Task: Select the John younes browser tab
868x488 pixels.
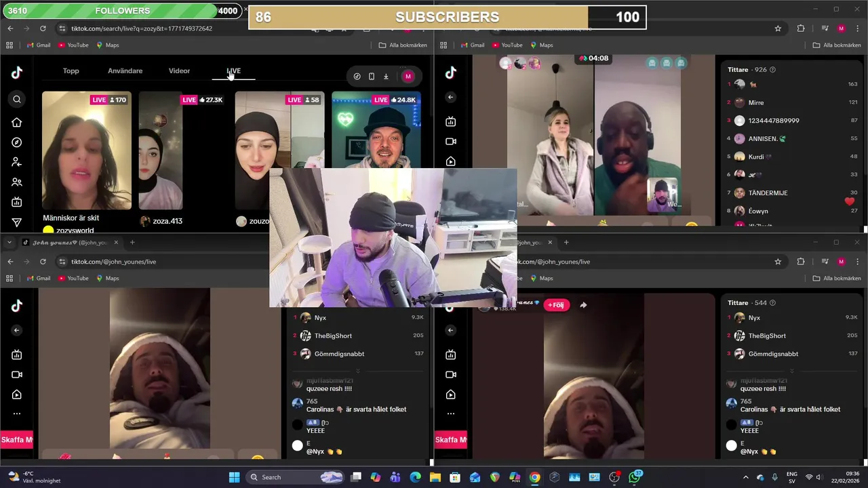Action: tap(71, 243)
